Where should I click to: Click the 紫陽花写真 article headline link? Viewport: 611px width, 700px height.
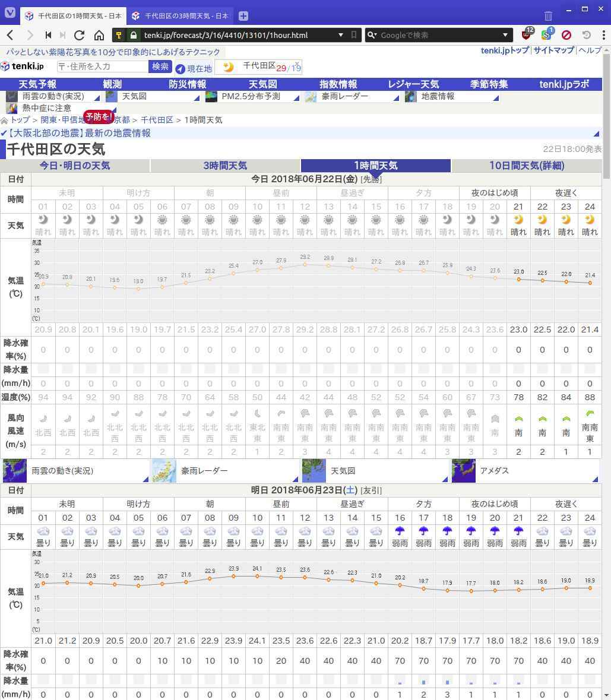click(x=113, y=52)
